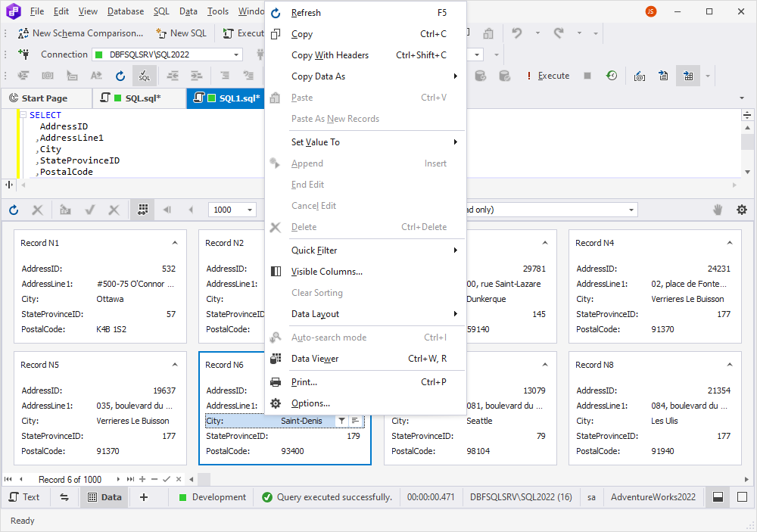
Task: Choose Copy With Headers in the context menu
Action: 366,55
